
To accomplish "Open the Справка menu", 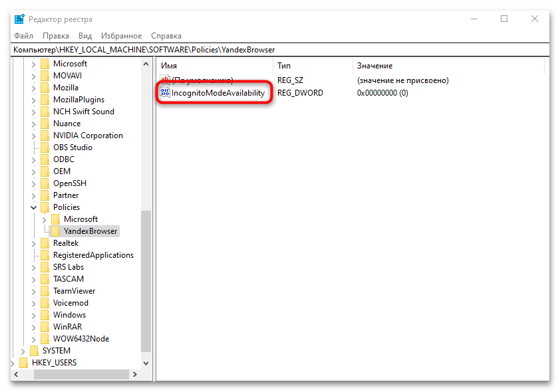I will pos(166,36).
